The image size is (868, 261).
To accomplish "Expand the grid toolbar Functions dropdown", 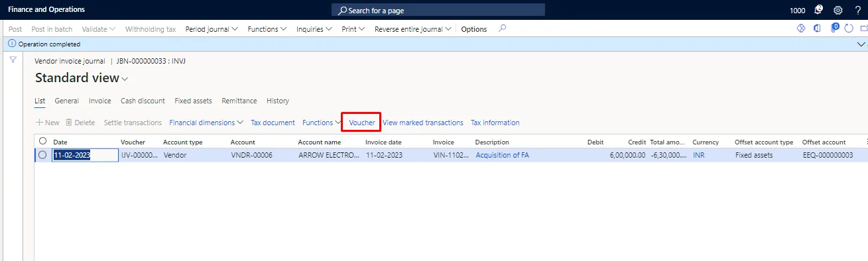I will coord(322,123).
